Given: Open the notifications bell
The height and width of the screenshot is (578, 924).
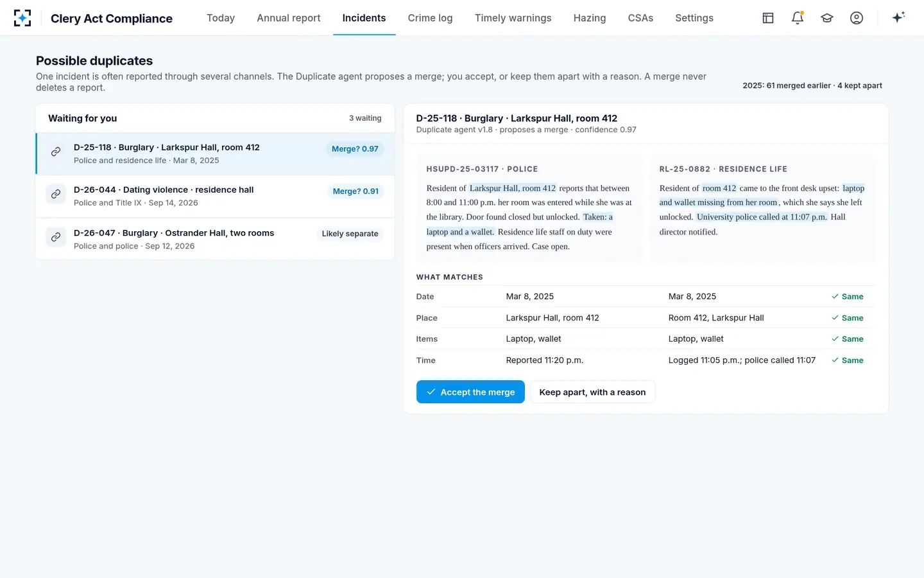Looking at the screenshot, I should coord(798,18).
